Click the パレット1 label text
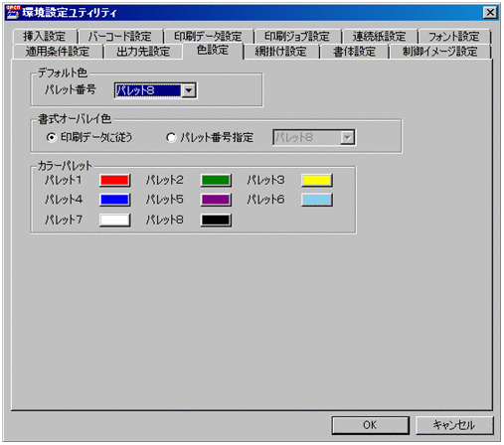Image resolution: width=504 pixels, height=445 pixels. coord(63,180)
